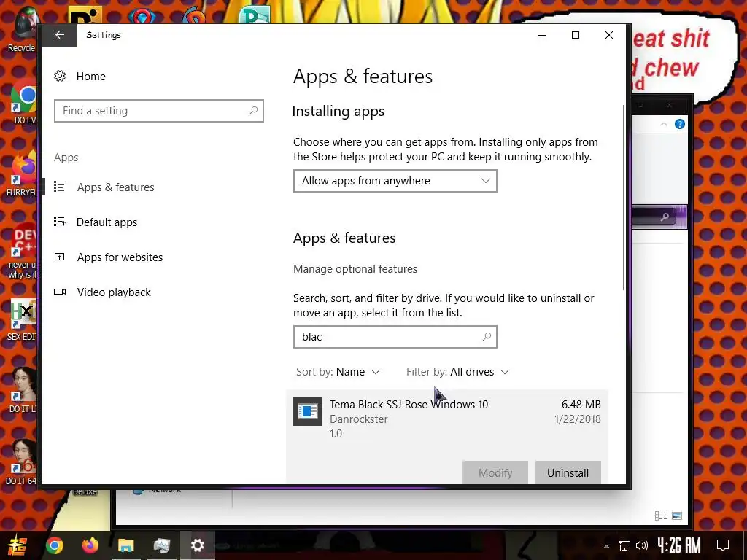Screen dimensions: 747x560
Task: Switch to large icons view in background window
Action: point(677,516)
